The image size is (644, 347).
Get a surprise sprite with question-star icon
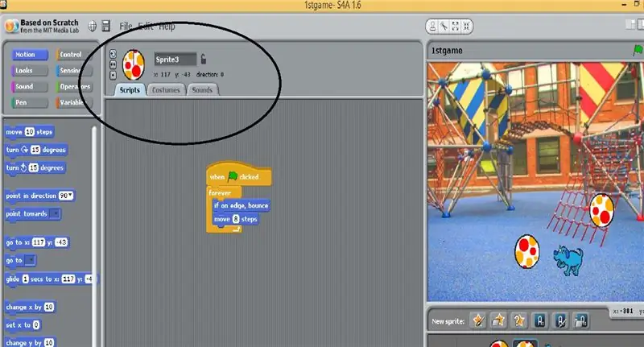518,320
